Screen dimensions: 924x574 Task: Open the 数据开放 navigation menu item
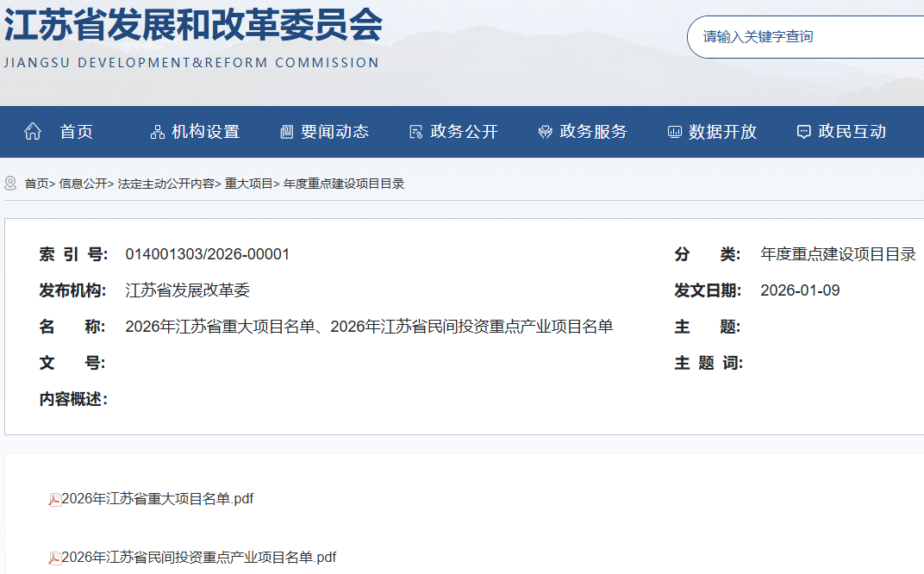[722, 132]
